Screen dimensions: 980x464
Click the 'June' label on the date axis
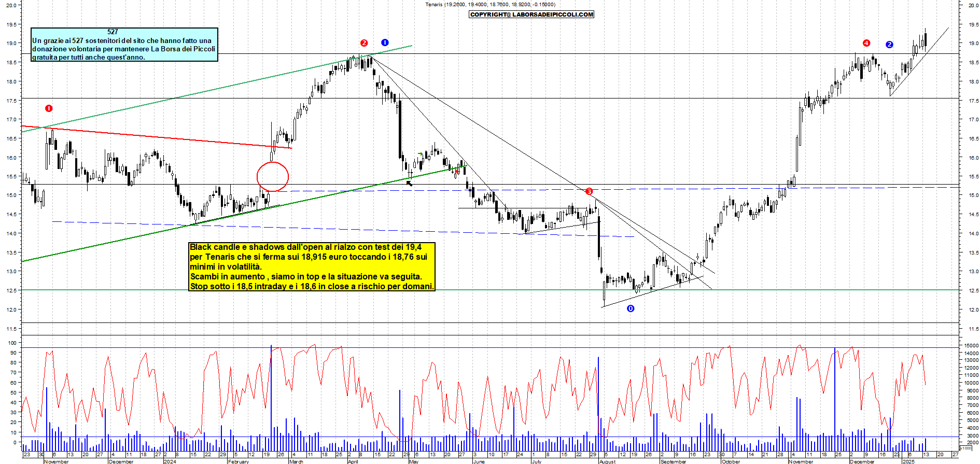[479, 461]
